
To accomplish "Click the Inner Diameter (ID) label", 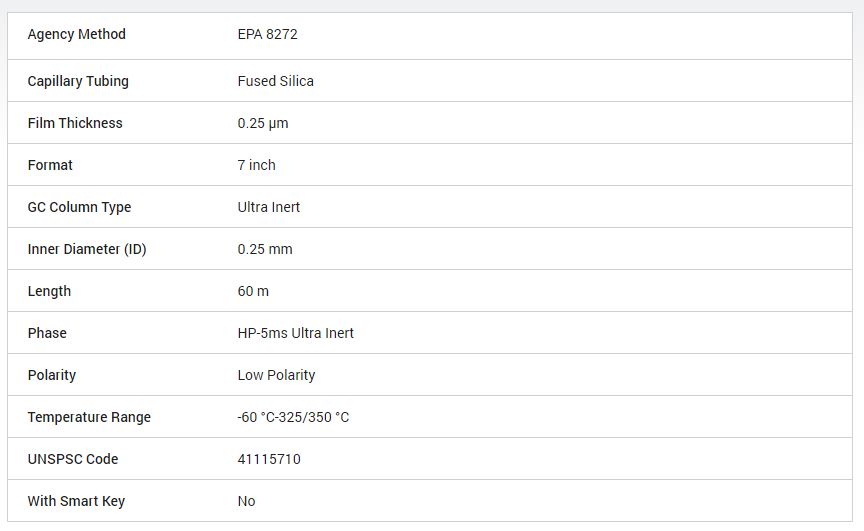I will [x=87, y=249].
